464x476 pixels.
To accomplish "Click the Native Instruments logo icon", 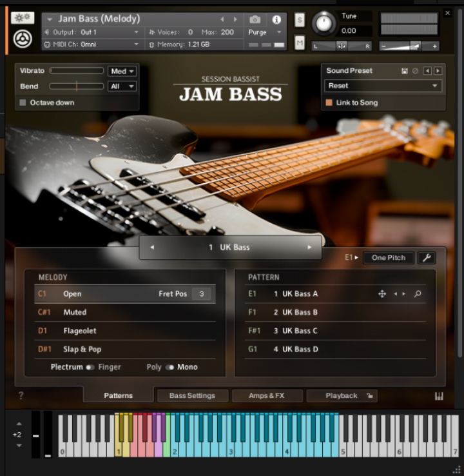I will [x=23, y=39].
